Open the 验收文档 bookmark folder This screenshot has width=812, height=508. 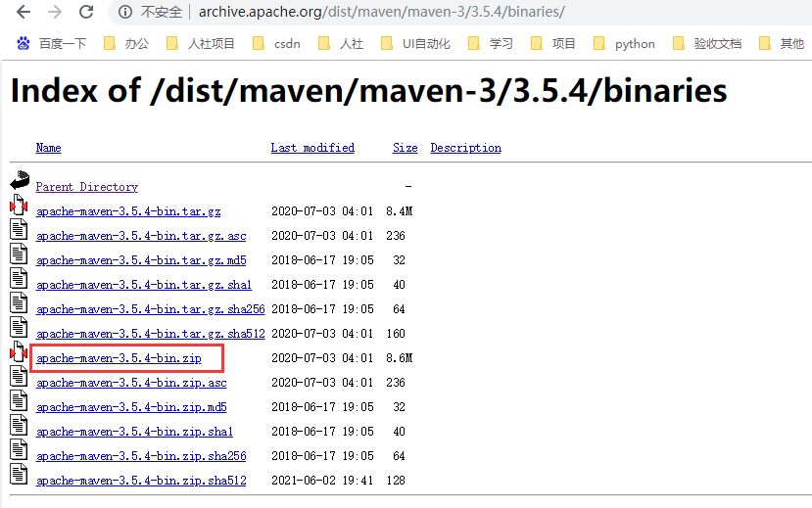pyautogui.click(x=707, y=43)
